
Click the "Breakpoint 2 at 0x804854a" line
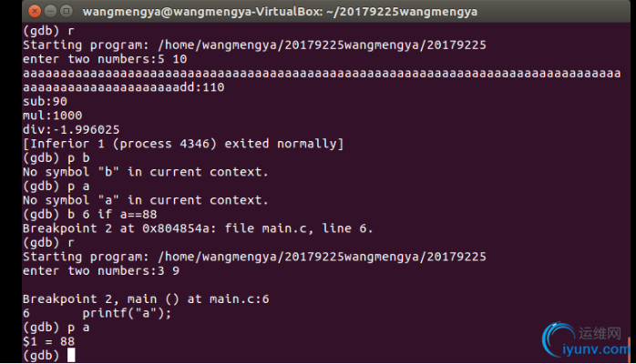(198, 228)
